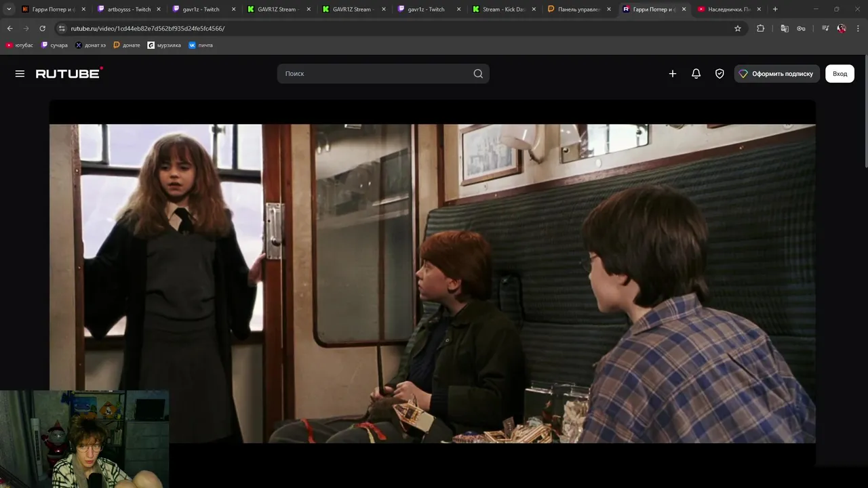
Task: Click the RUTUBE logo
Action: point(69,73)
